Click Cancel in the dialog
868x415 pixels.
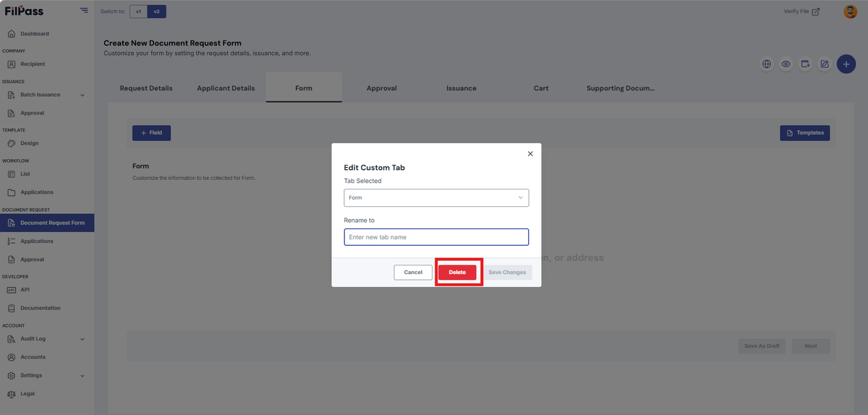(413, 273)
